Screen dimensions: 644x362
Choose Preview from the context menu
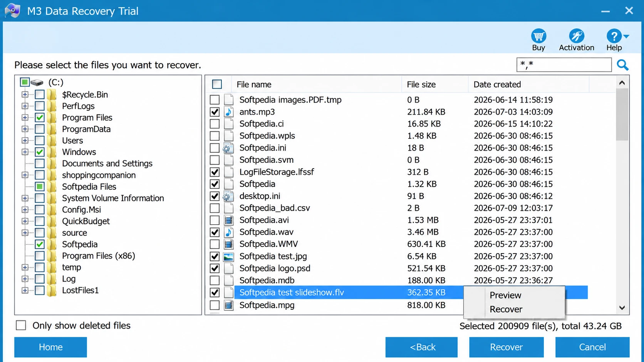point(505,295)
